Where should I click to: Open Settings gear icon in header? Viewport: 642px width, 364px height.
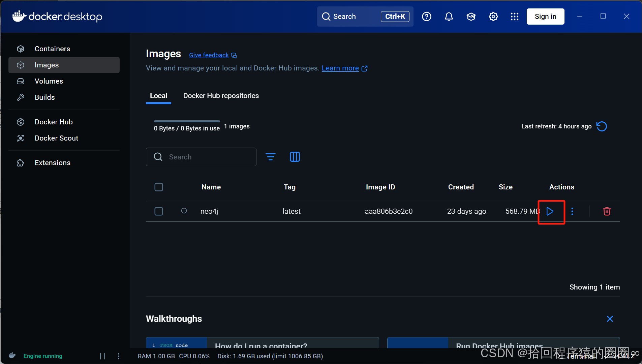click(x=493, y=17)
